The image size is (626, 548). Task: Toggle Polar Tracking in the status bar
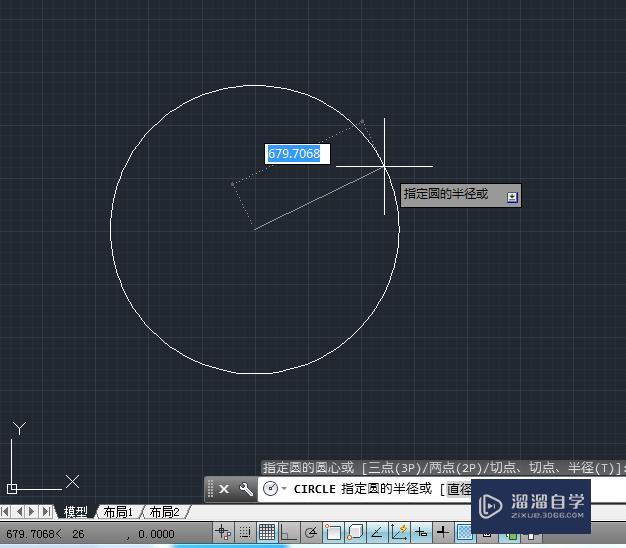click(x=310, y=532)
